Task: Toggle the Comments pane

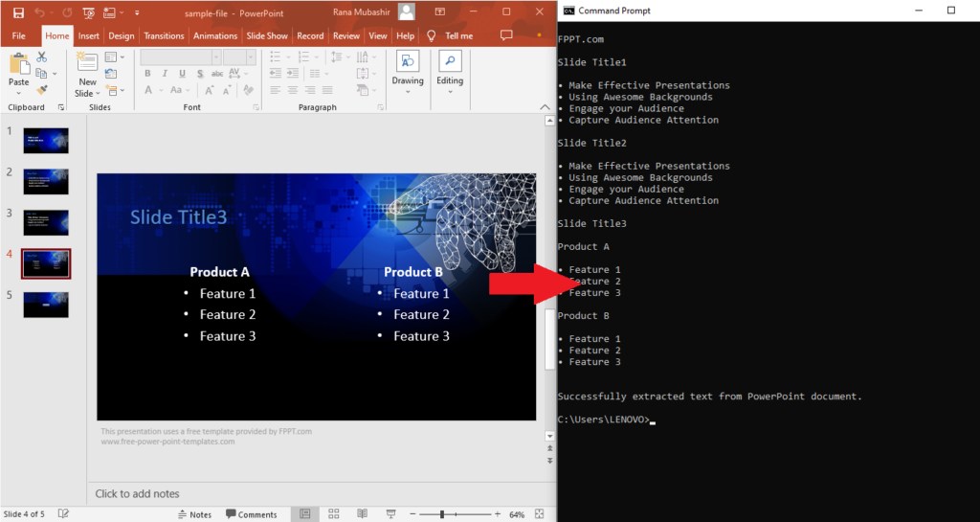Action: click(251, 514)
